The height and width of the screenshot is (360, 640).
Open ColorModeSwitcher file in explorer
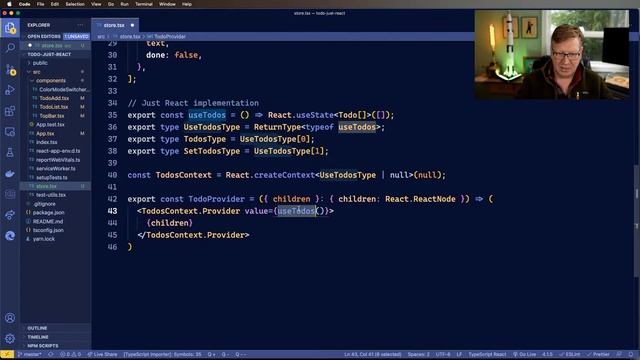pyautogui.click(x=63, y=89)
